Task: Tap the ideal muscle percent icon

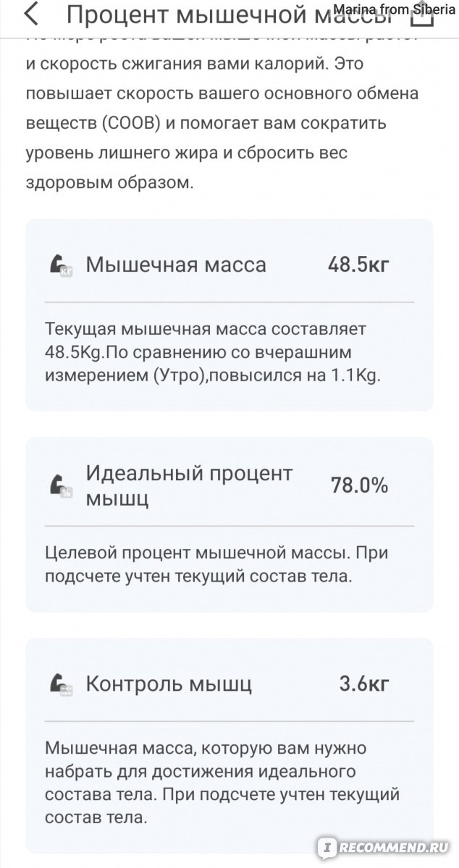Action: coord(61,485)
